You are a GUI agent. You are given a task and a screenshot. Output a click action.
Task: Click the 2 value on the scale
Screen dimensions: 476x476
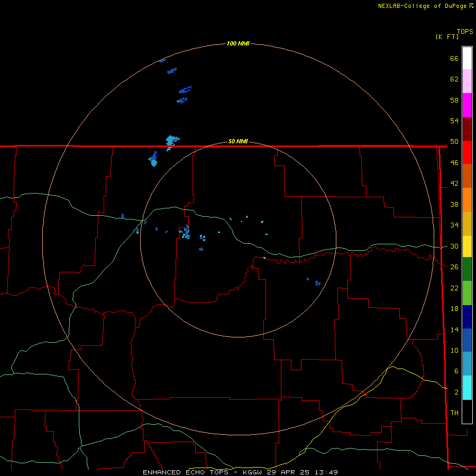(x=456, y=392)
